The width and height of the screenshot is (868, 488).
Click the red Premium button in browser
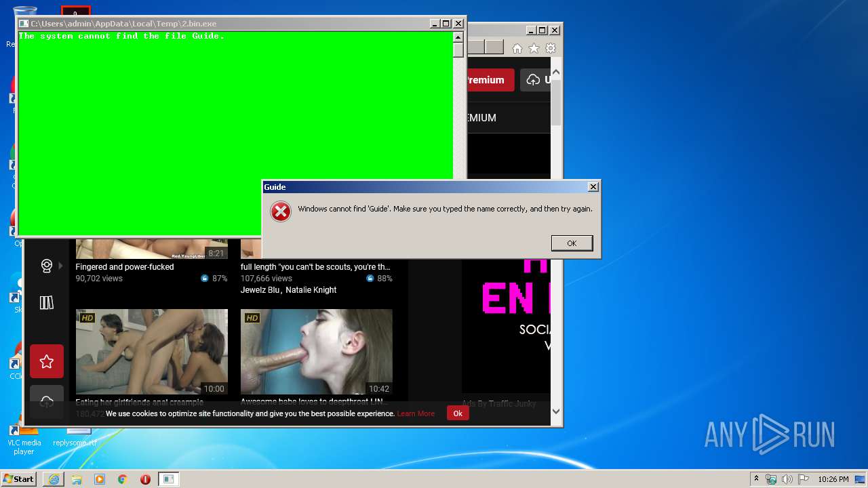point(490,80)
